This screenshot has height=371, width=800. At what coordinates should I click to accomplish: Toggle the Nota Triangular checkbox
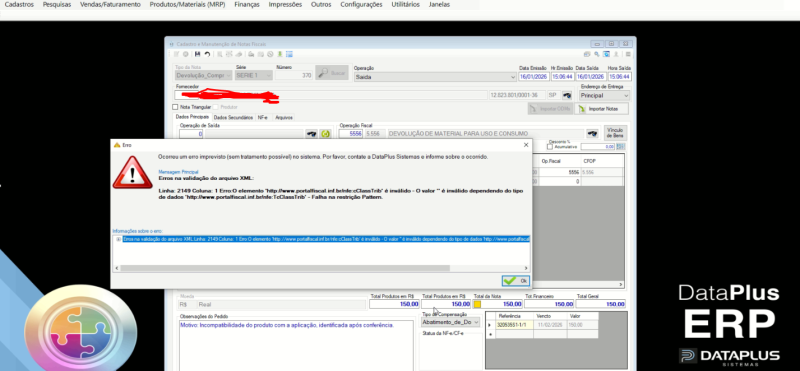[176, 107]
